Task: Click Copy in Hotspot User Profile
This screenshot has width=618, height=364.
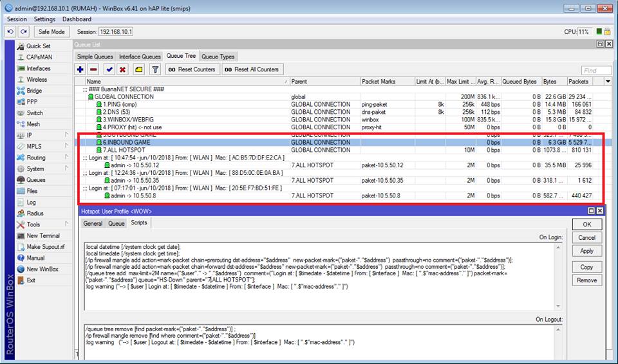Action: pyautogui.click(x=587, y=267)
